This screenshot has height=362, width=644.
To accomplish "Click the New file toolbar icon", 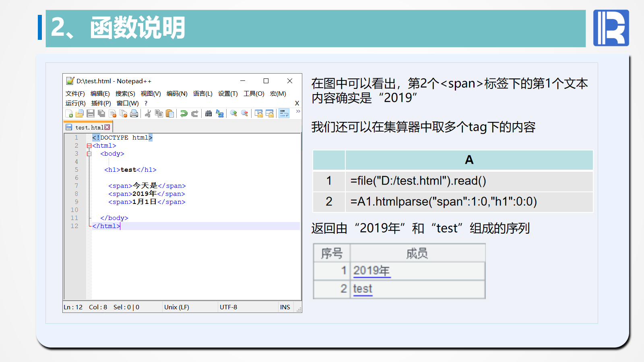I will pyautogui.click(x=69, y=114).
